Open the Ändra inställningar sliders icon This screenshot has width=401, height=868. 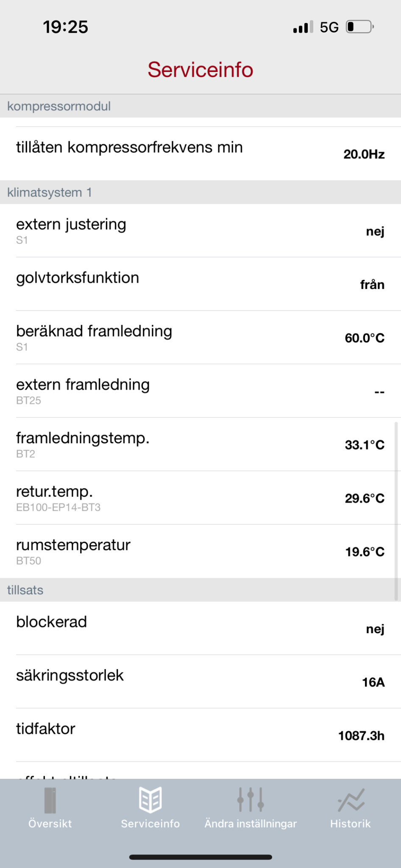[251, 800]
